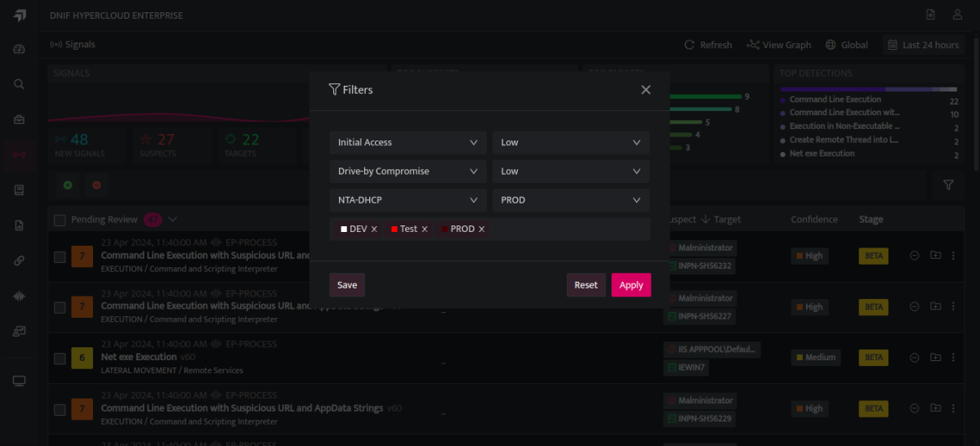Open View Graph
Viewport: 980px width, 446px height.
point(779,45)
